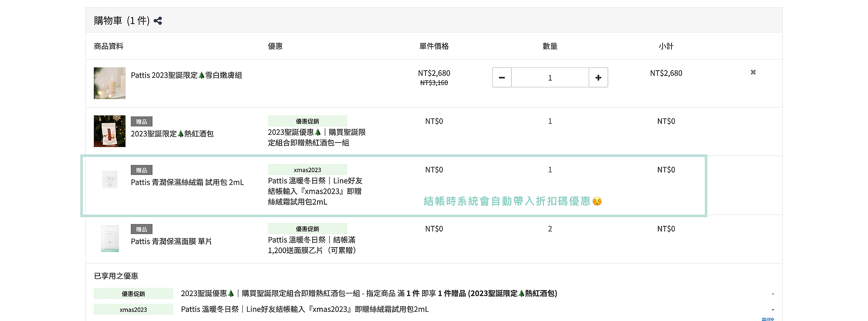Click xmas2023 tag in 絲絨霜 row

(x=307, y=170)
